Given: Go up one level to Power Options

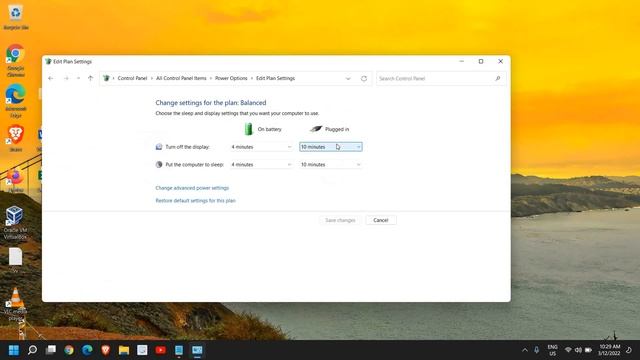Looking at the screenshot, I should click(90, 78).
